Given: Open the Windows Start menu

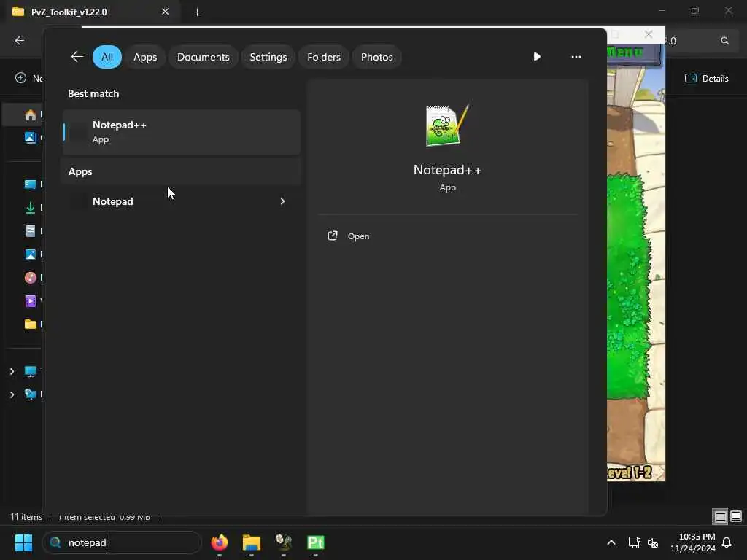Looking at the screenshot, I should tap(23, 542).
